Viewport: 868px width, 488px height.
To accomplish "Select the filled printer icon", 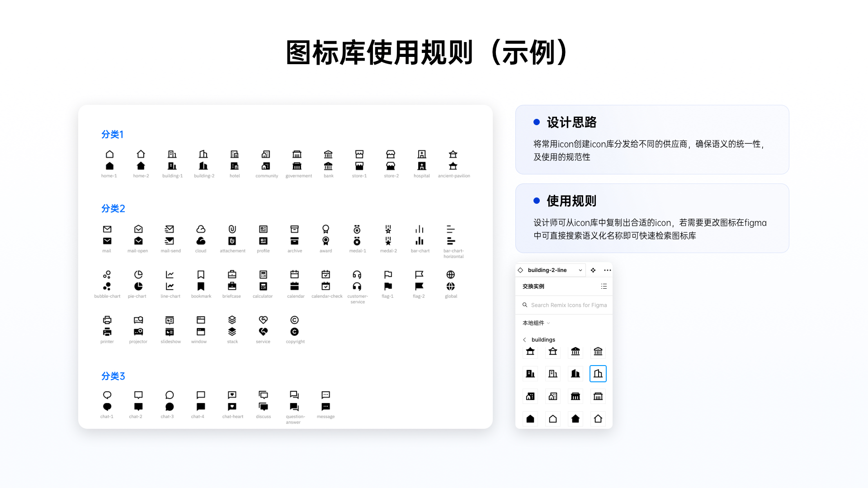I will pyautogui.click(x=107, y=332).
